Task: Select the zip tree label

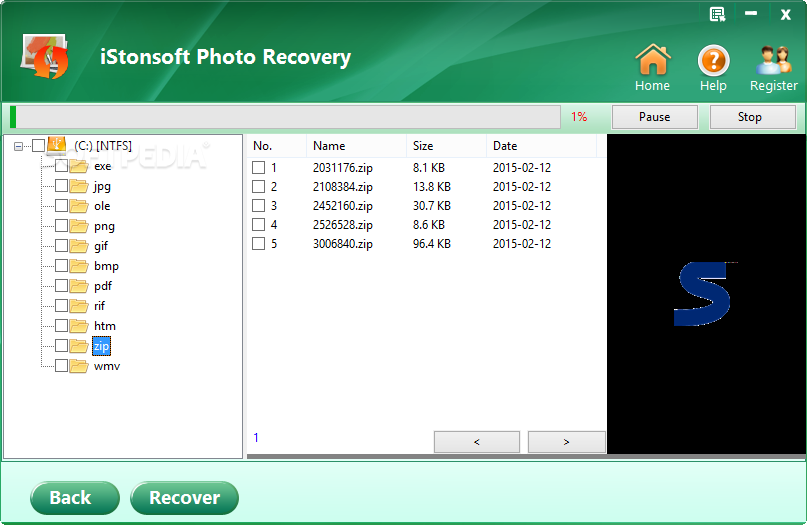Action: click(101, 346)
